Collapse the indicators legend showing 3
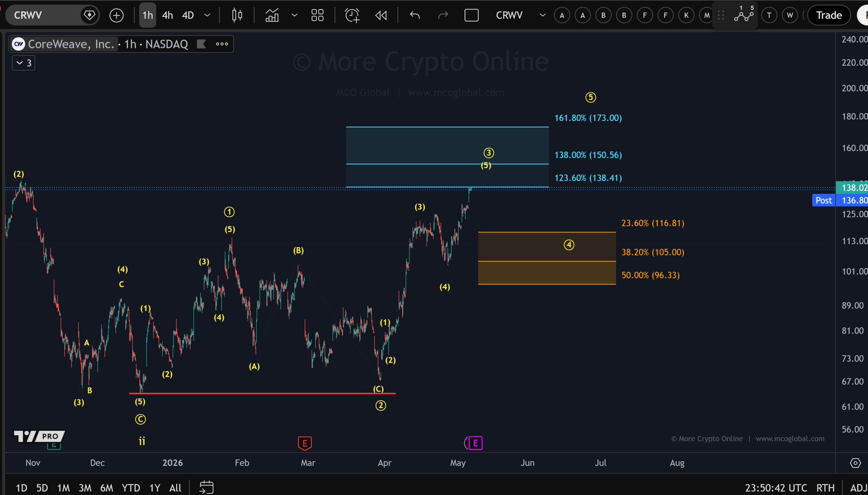 point(24,63)
